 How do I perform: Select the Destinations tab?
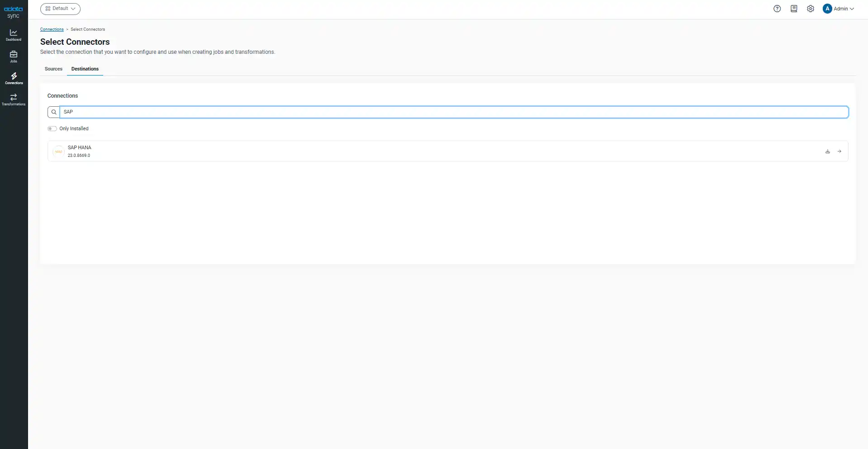click(85, 69)
